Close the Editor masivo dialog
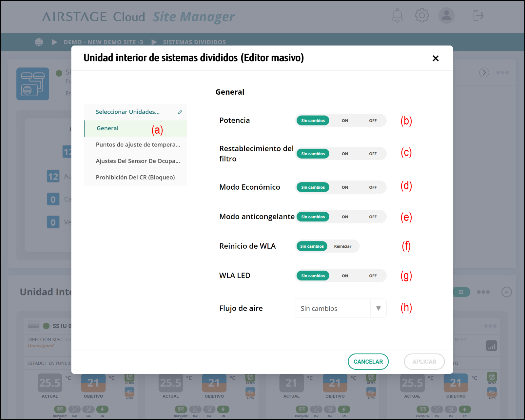Screen dimensions: 525x420 click(435, 58)
